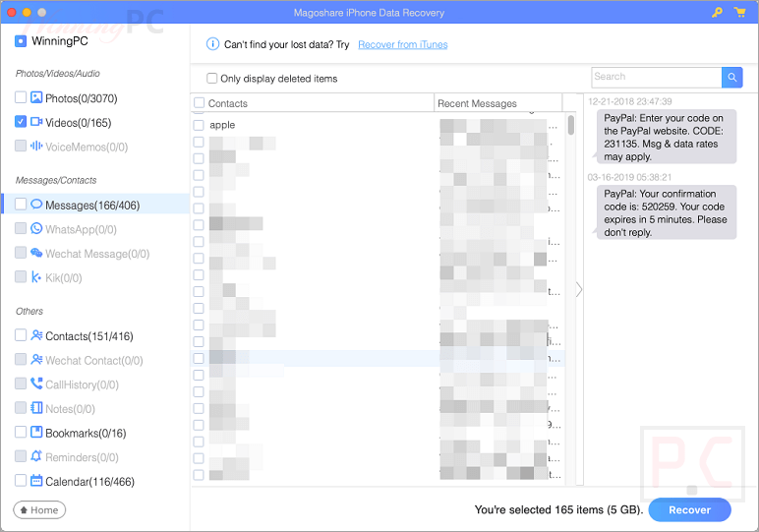Click the WhatsApp logo icon
759x532 pixels.
(36, 228)
